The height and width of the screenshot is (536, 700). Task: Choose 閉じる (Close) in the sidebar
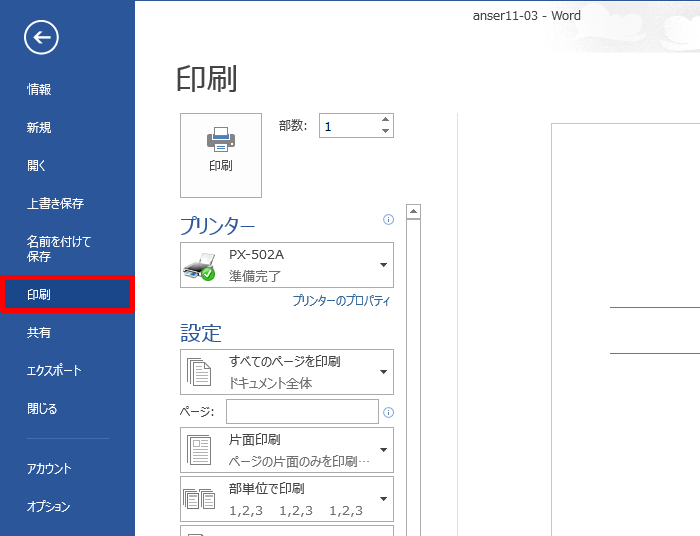click(x=42, y=408)
